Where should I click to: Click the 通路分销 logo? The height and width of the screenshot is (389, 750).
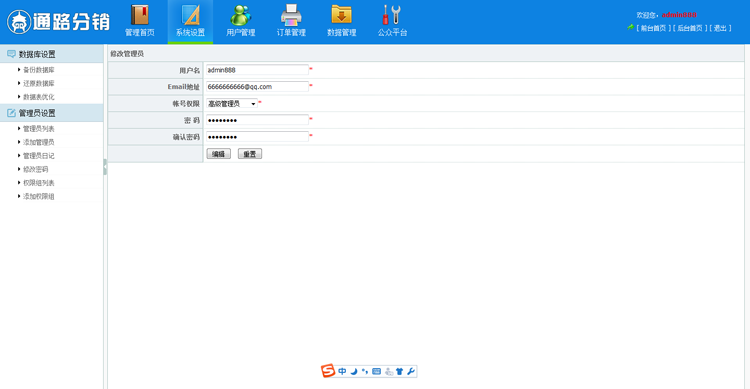[x=58, y=22]
